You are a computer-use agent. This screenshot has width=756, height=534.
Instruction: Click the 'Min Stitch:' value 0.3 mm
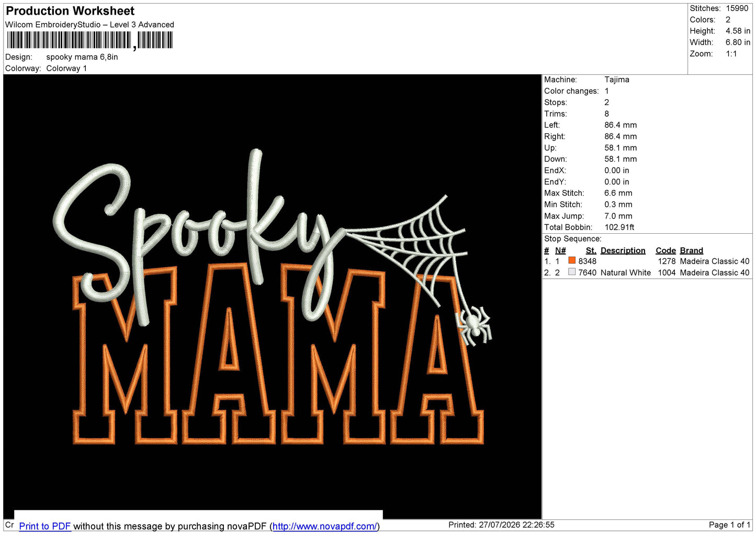(x=618, y=204)
